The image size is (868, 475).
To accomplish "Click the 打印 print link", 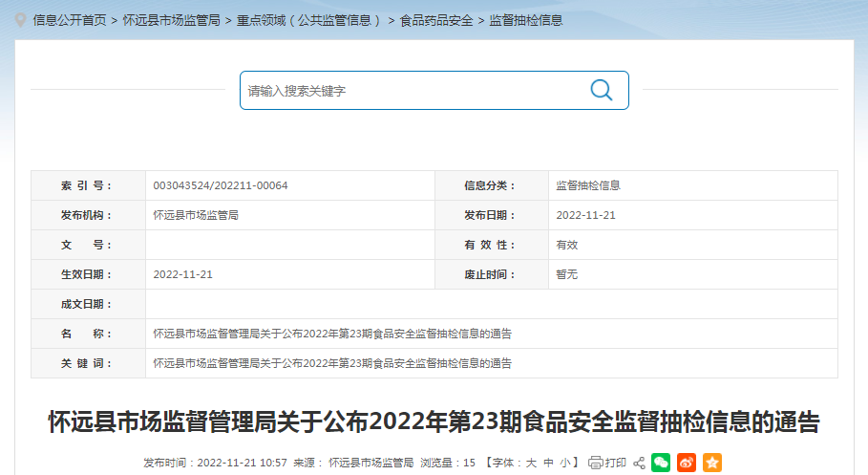I will [x=615, y=463].
